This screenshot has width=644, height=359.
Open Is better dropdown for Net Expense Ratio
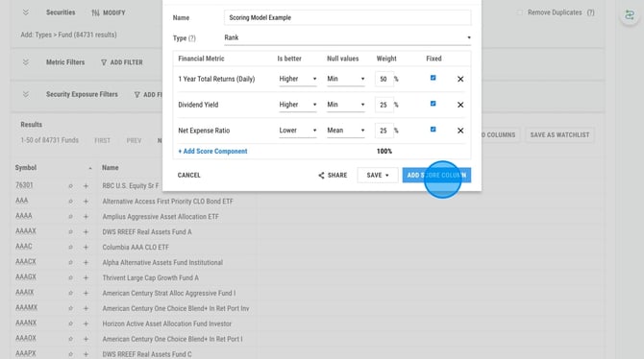point(298,131)
